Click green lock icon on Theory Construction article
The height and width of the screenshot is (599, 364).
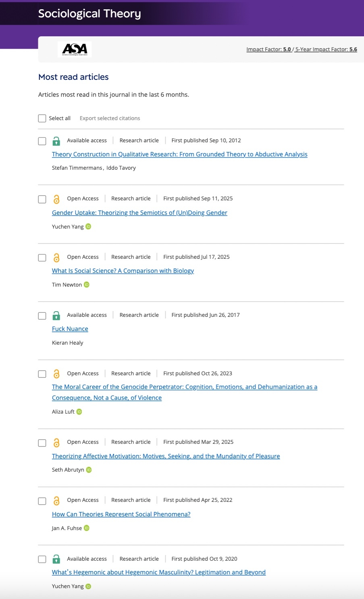point(56,141)
